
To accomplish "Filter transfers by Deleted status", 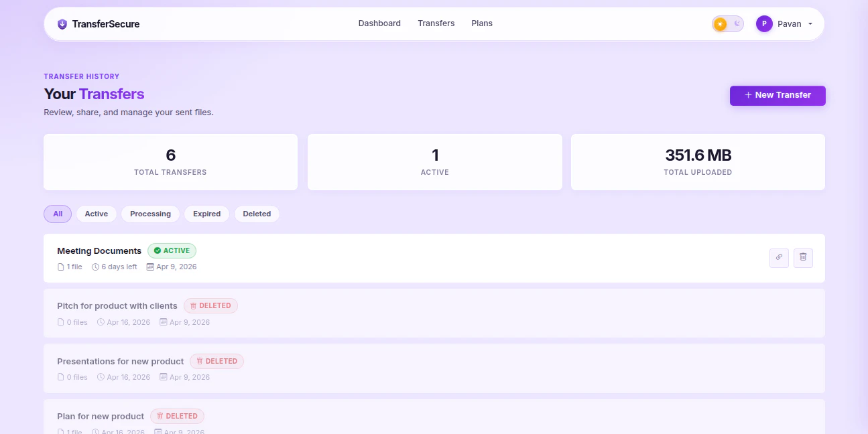I will pos(257,214).
